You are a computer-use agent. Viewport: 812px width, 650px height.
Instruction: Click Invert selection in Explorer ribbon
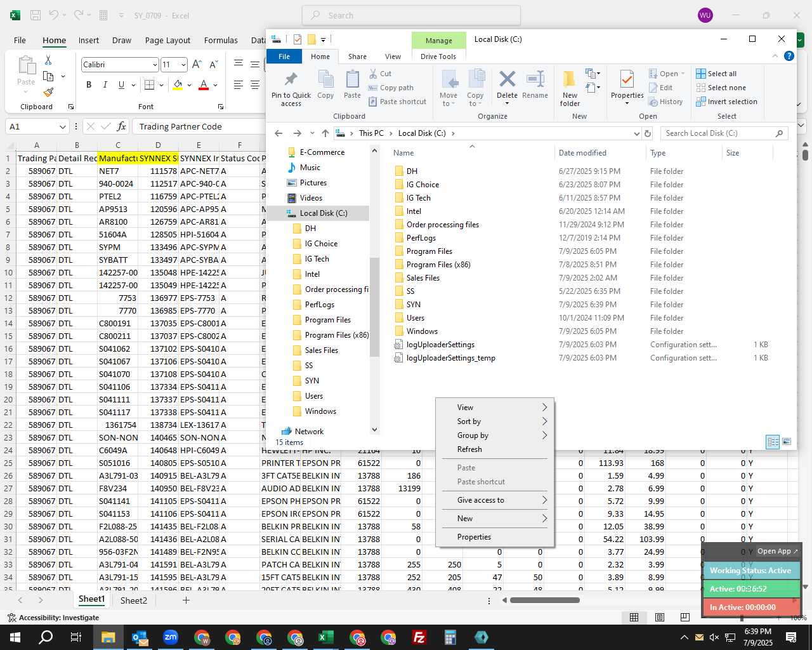[x=727, y=102]
